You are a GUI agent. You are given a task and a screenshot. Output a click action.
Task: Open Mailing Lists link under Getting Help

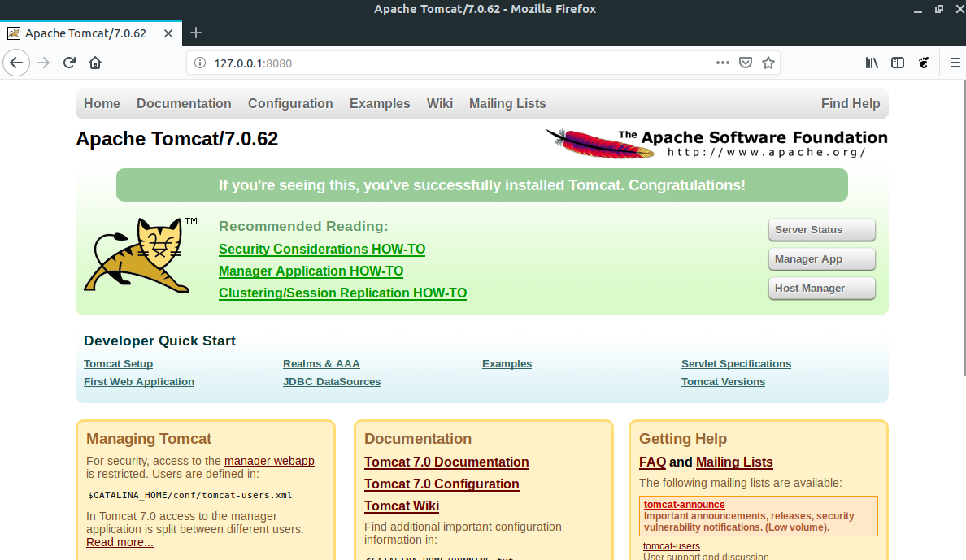tap(734, 462)
